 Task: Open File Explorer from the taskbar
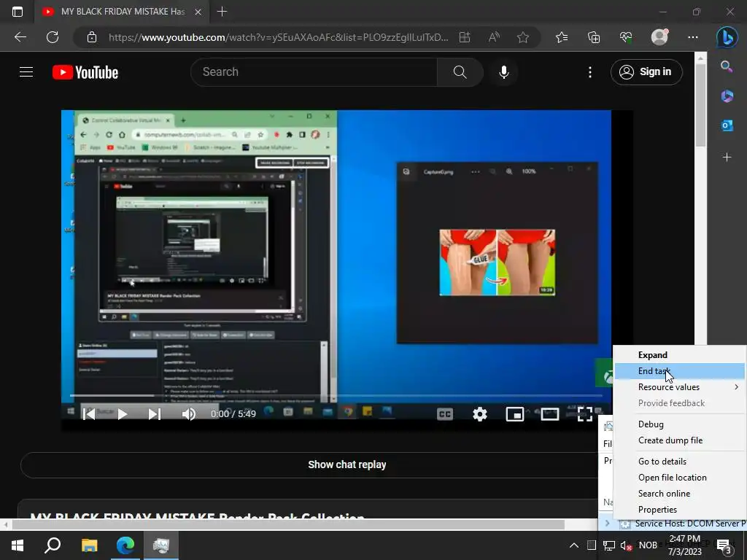(x=89, y=545)
